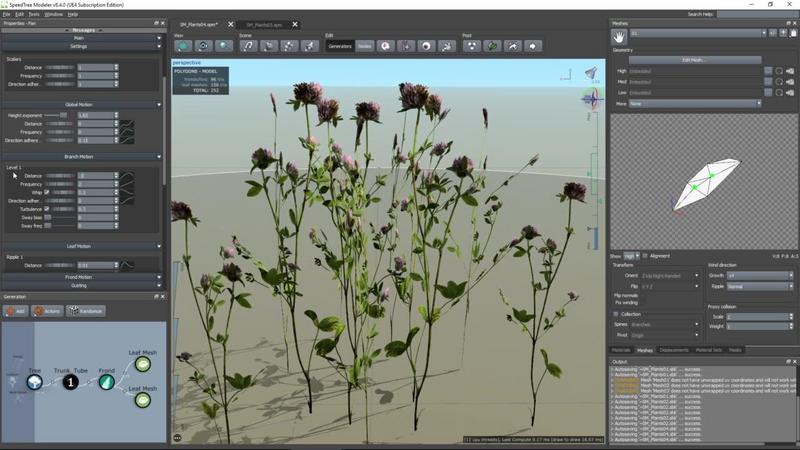Click the Edit Mesh button
Image resolution: width=800 pixels, height=450 pixels.
(694, 60)
